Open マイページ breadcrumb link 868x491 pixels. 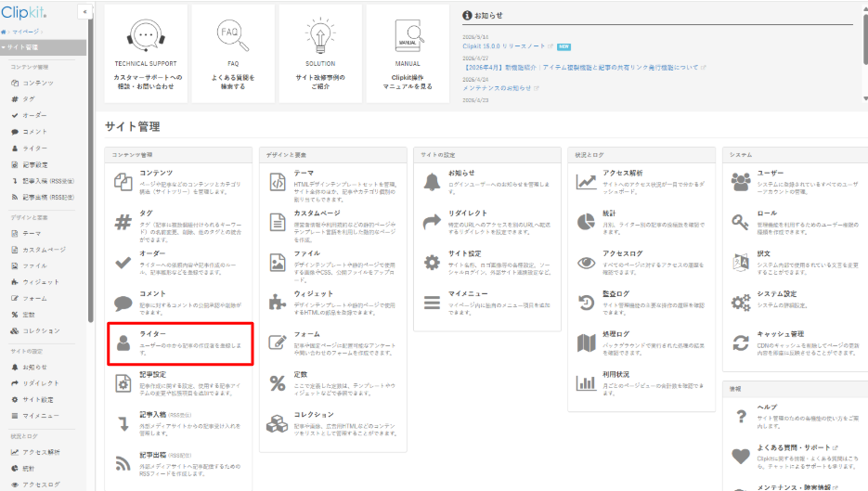pos(26,32)
